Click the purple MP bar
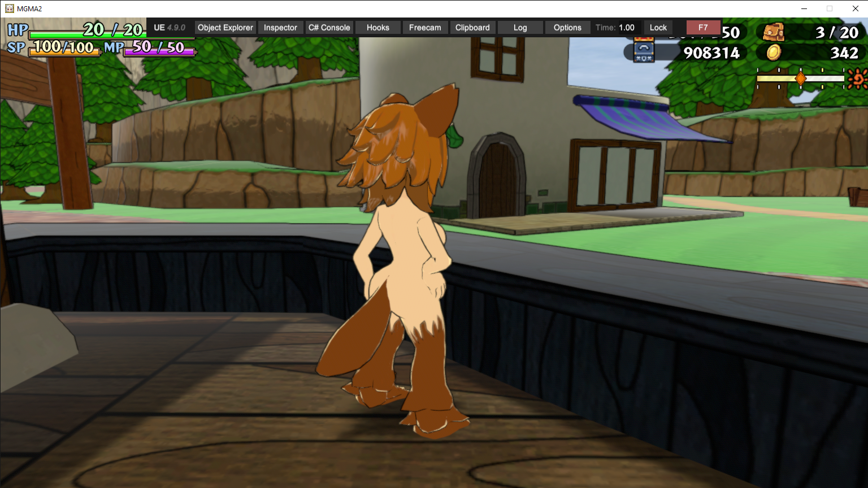 pos(159,51)
